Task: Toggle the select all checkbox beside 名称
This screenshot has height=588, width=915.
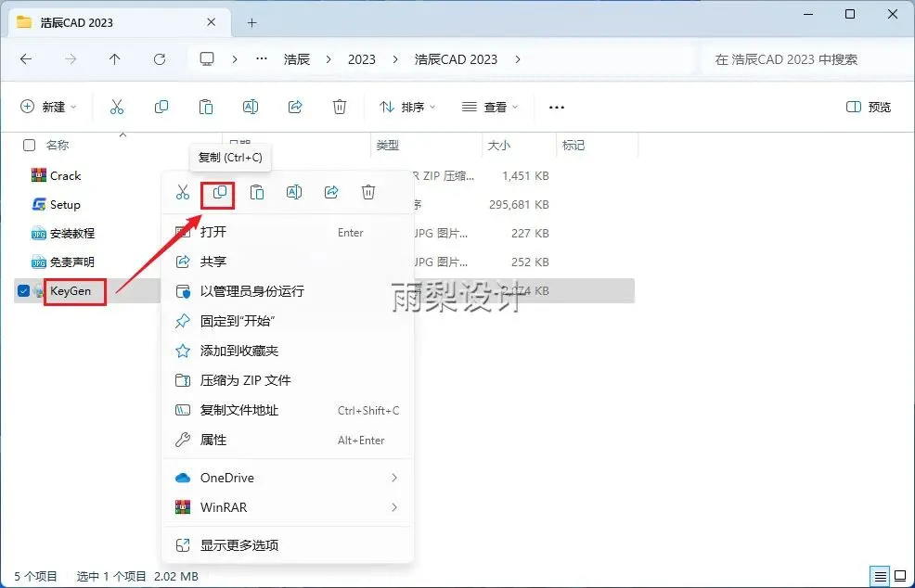Action: click(x=29, y=146)
